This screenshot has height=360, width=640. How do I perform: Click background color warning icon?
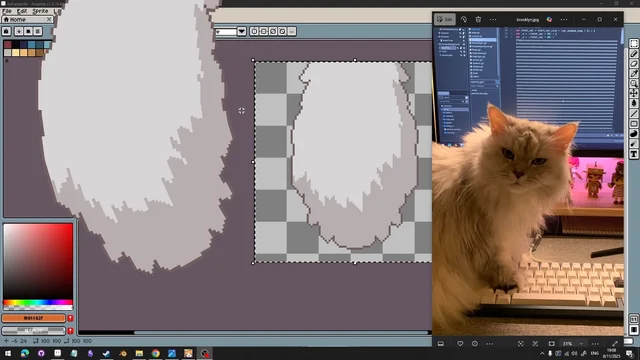70,330
